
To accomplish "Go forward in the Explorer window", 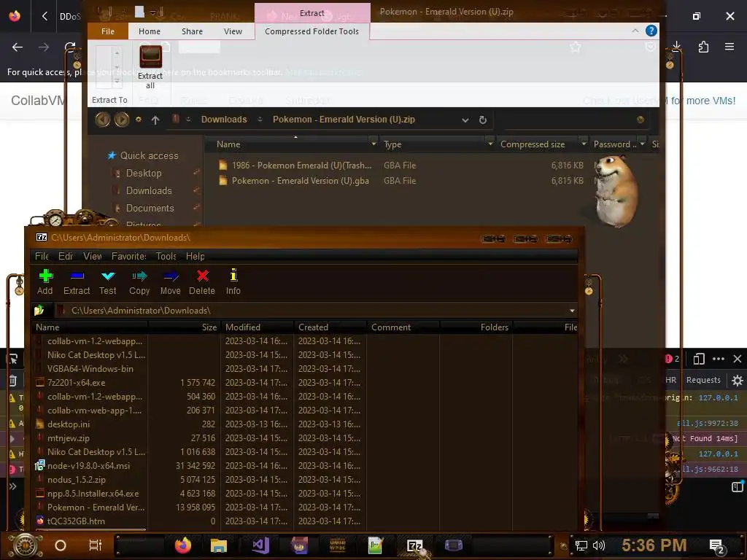I will [122, 120].
